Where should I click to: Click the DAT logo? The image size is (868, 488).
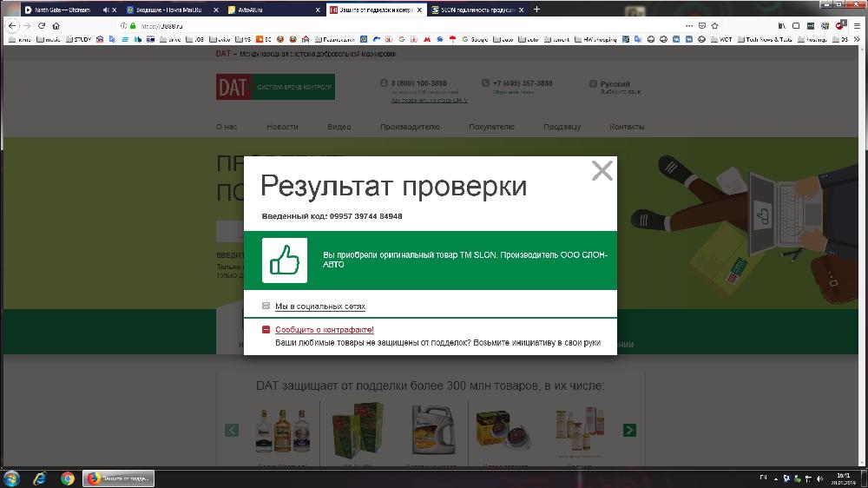coord(275,87)
